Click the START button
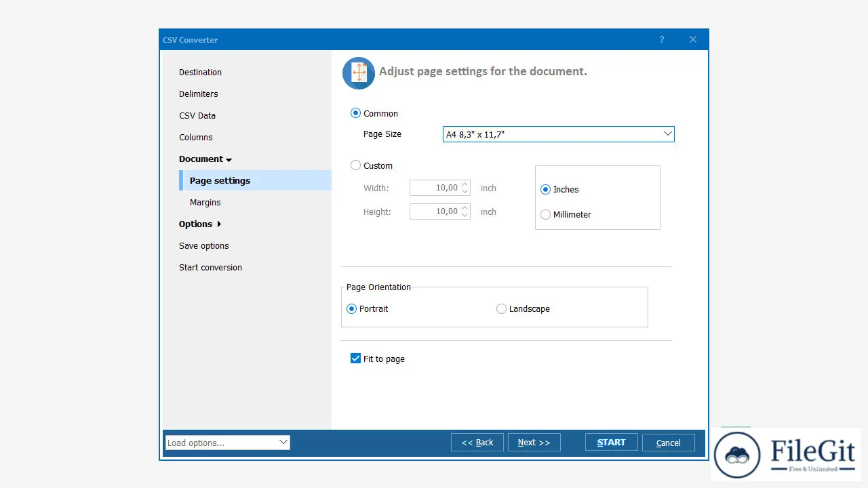 (611, 443)
